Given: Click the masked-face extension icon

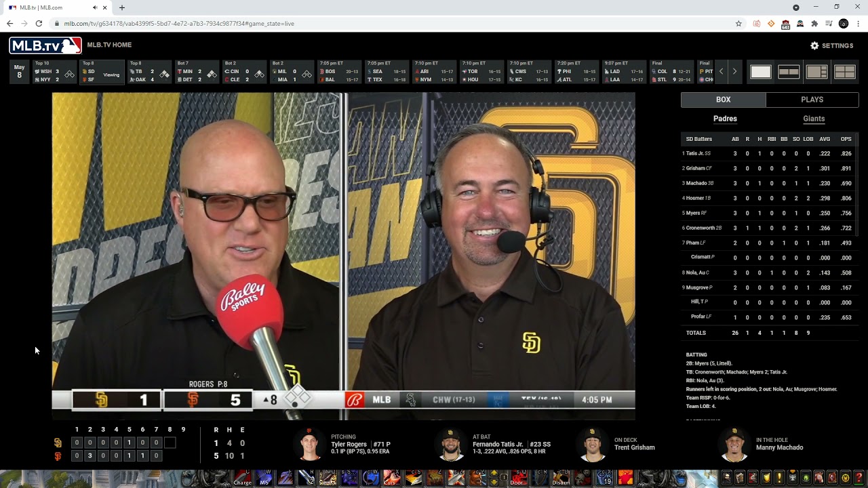Looking at the screenshot, I should coord(800,24).
